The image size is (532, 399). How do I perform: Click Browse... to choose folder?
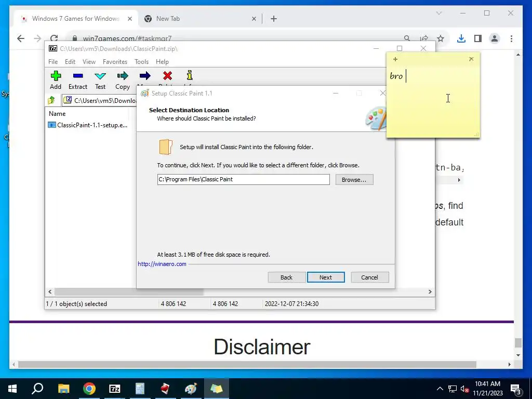tap(354, 179)
